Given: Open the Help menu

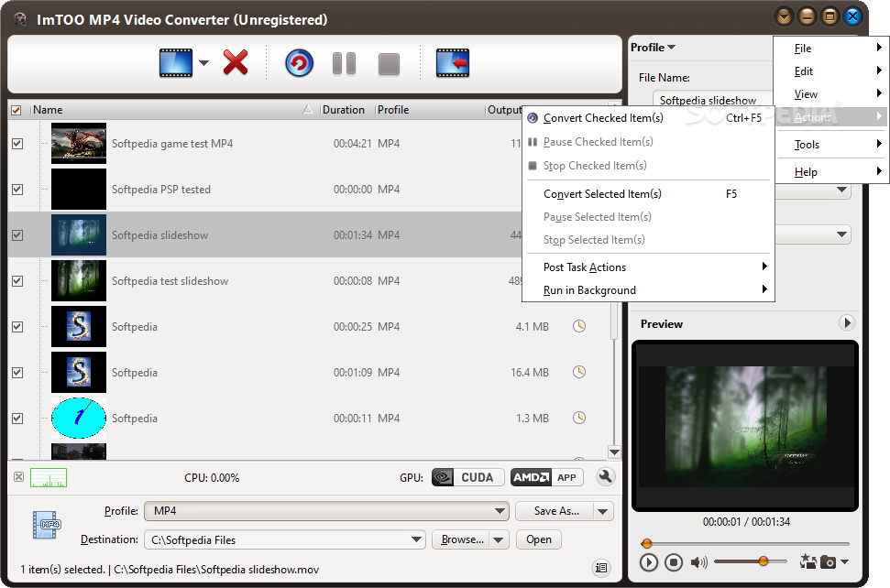Looking at the screenshot, I should [830, 172].
